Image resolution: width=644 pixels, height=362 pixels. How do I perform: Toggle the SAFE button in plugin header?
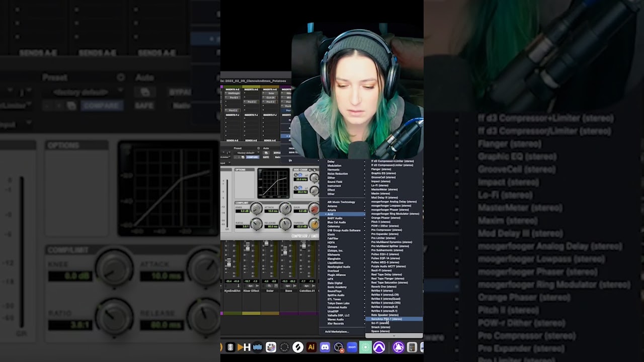tap(266, 157)
